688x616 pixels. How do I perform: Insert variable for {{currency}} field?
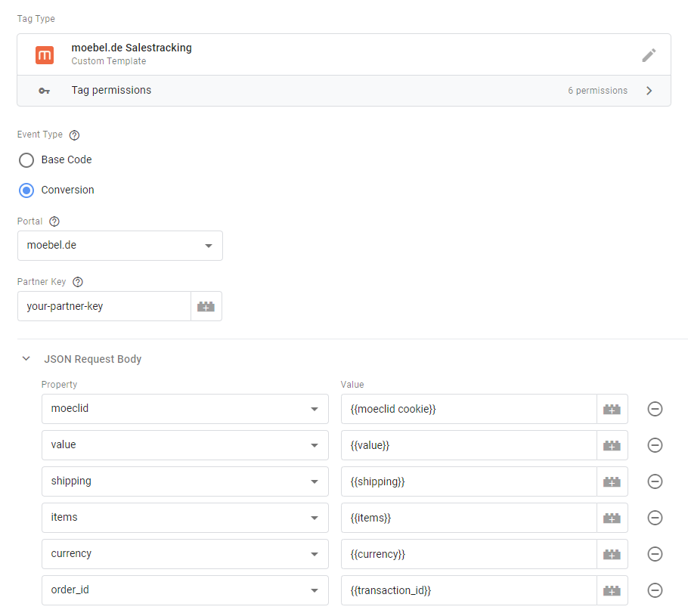[x=612, y=554]
